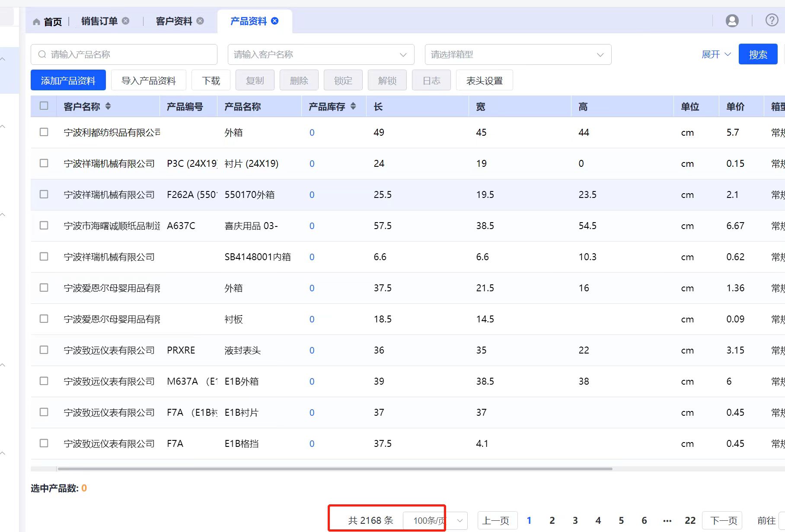This screenshot has height=532, width=785.
Task: Close the 客户资料 tab
Action: click(200, 21)
